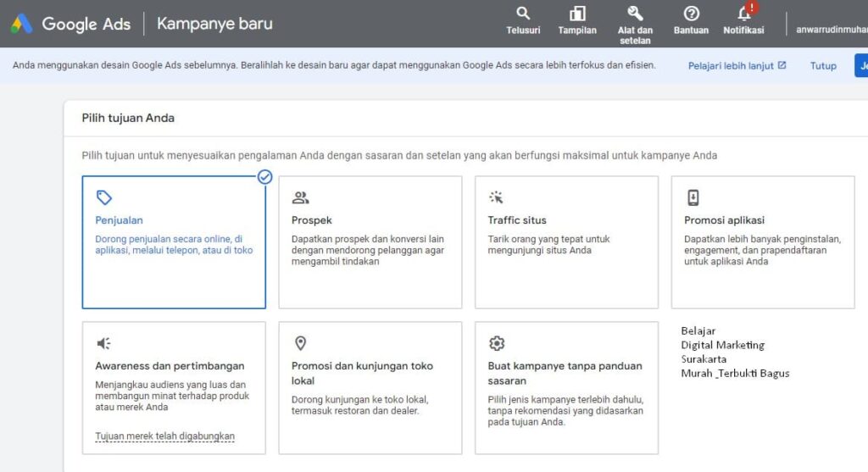Click Dapatkan lebih banyak penginstalan description
Viewport: 868px width, 472px height.
click(762, 250)
